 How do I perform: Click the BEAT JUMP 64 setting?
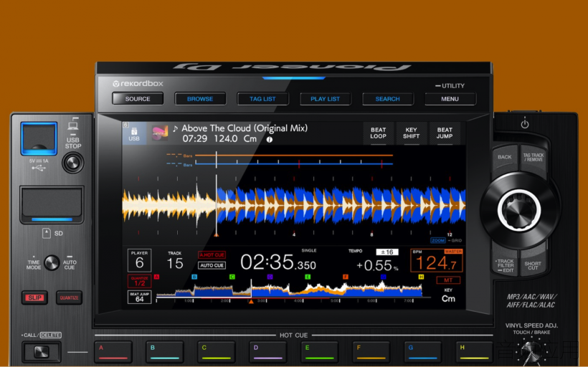click(140, 297)
